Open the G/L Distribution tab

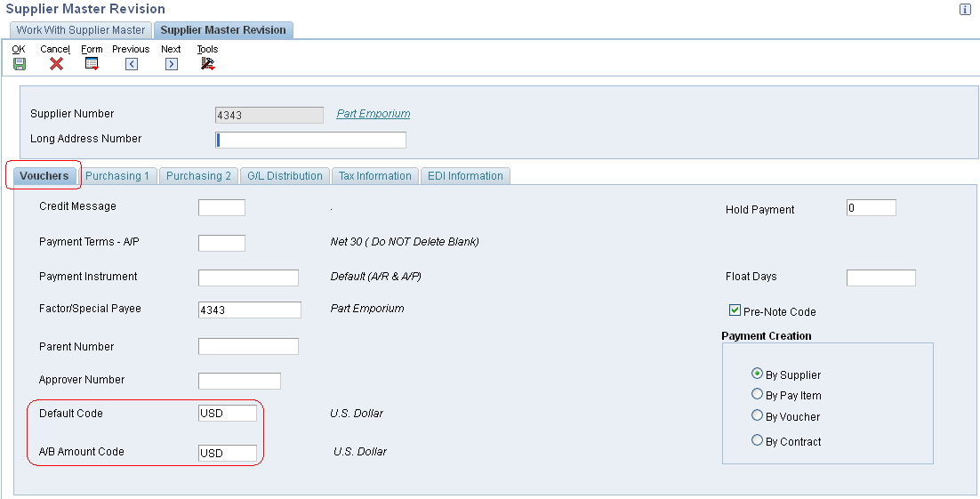[285, 176]
